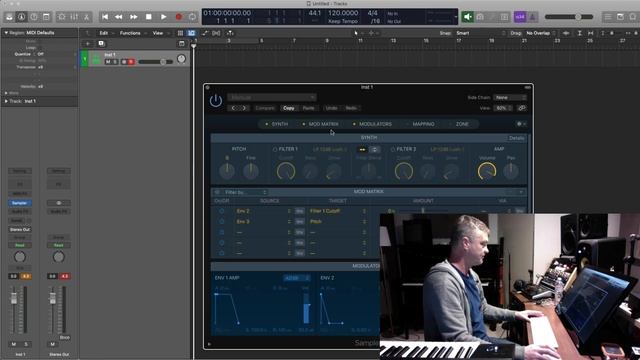Open Quick Help button in control bar
Screen dimensions: 640x360
tap(34, 17)
